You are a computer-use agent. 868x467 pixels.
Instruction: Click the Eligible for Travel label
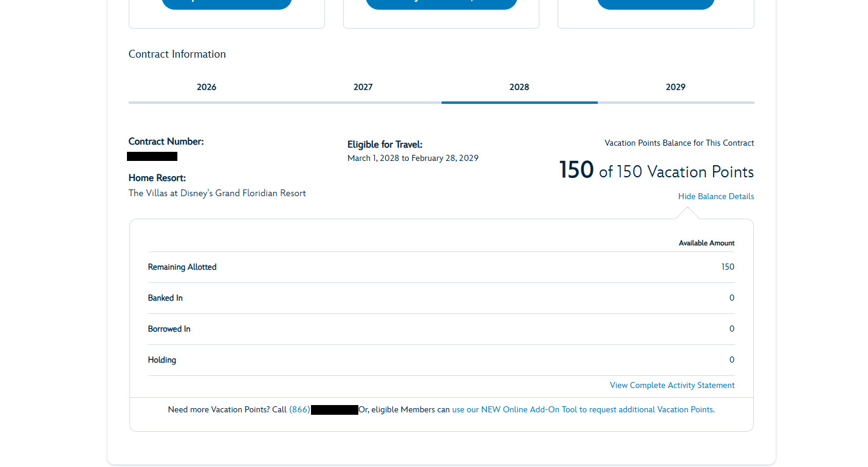385,145
